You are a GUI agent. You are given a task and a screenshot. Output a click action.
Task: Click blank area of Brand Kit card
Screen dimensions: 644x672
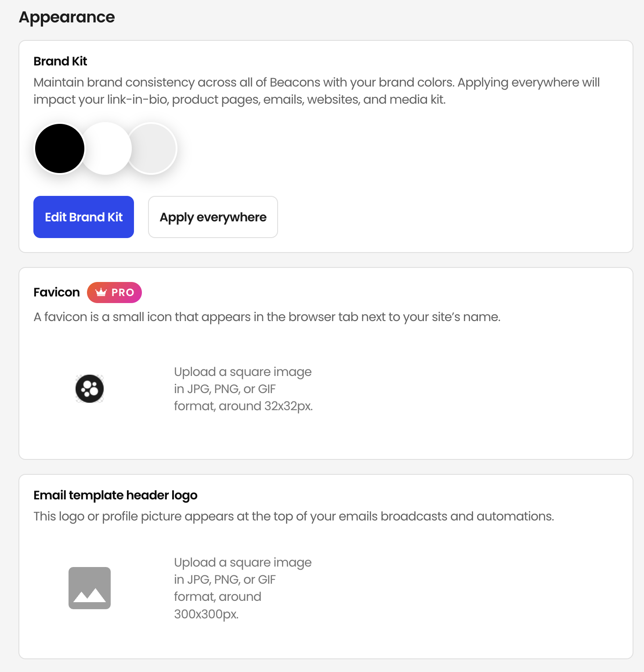[439, 176]
